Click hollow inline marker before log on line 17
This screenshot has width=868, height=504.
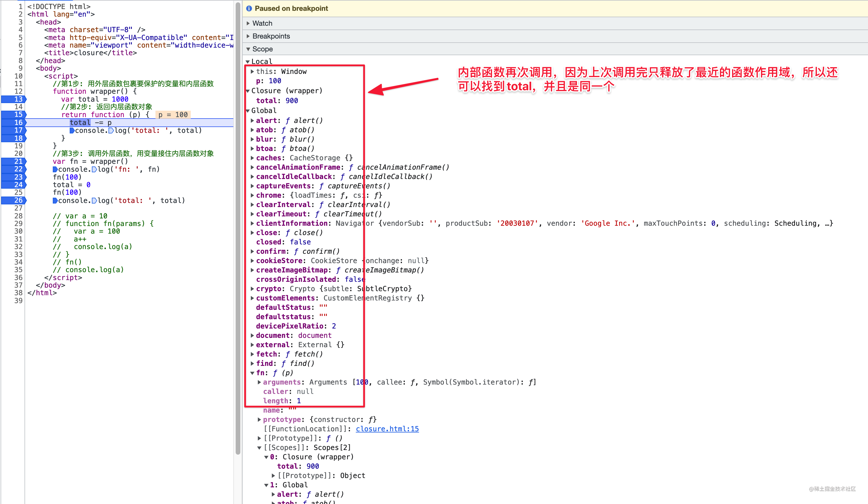pos(111,131)
